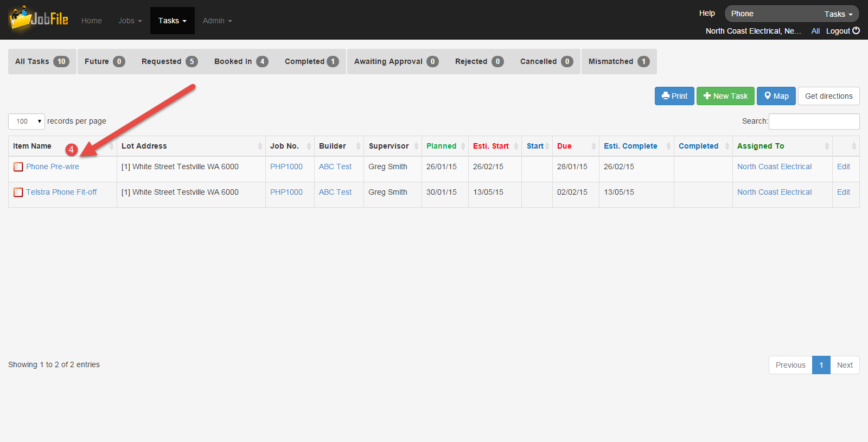Viewport: 868px width, 442px height.
Task: Click the Logout power icon
Action: (x=856, y=31)
